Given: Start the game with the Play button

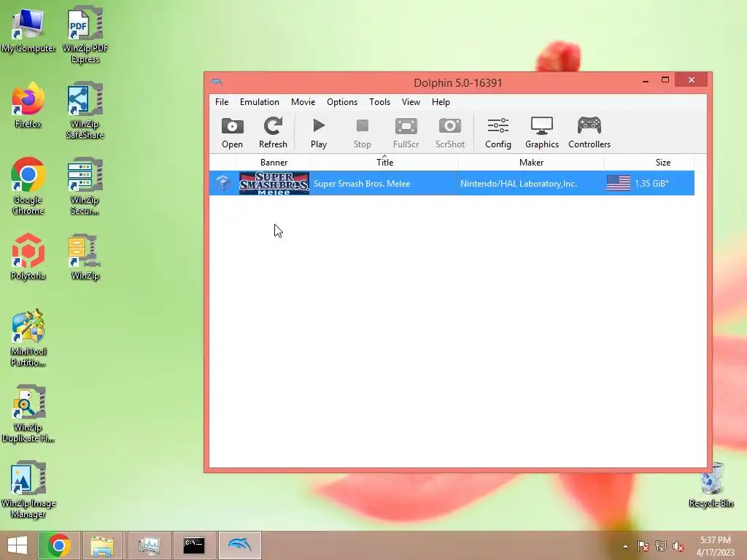Looking at the screenshot, I should (319, 133).
